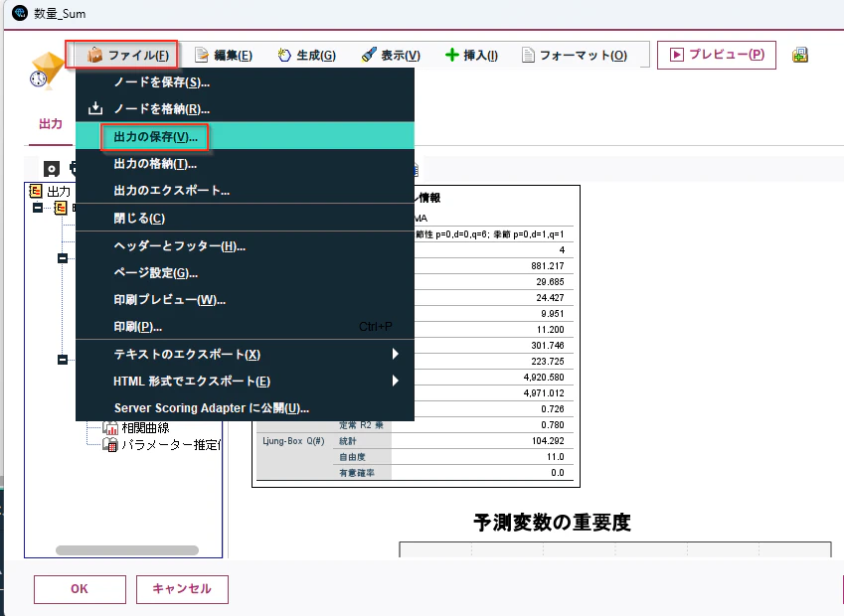Select 相関曲線 tree item
Image resolution: width=844 pixels, height=616 pixels.
(145, 428)
